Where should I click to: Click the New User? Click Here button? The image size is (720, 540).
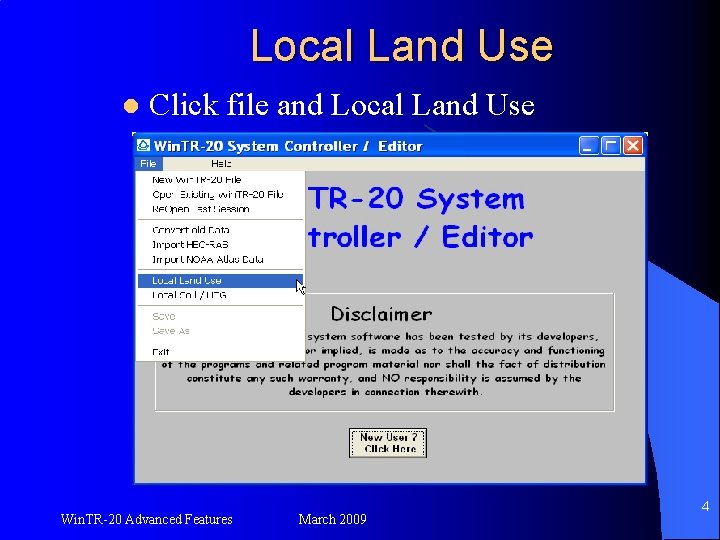(x=388, y=443)
